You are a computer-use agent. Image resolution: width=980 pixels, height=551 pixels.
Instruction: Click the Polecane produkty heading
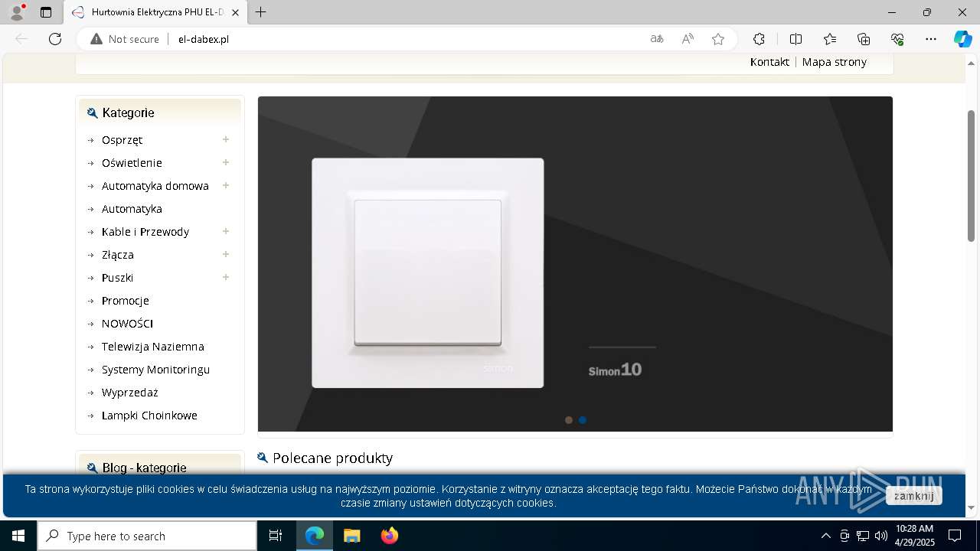click(332, 458)
